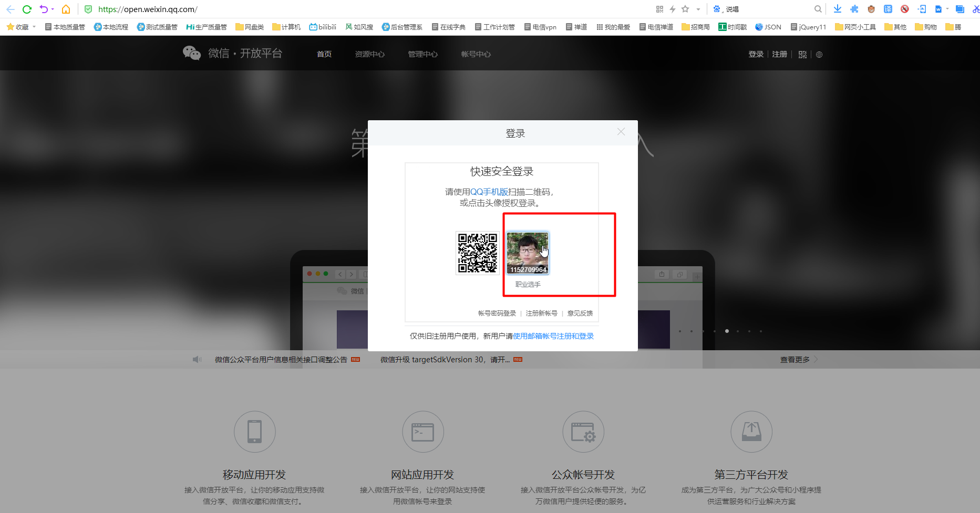This screenshot has width=980, height=513.
Task: Expand the 其他 bookmark folder
Action: click(x=895, y=27)
